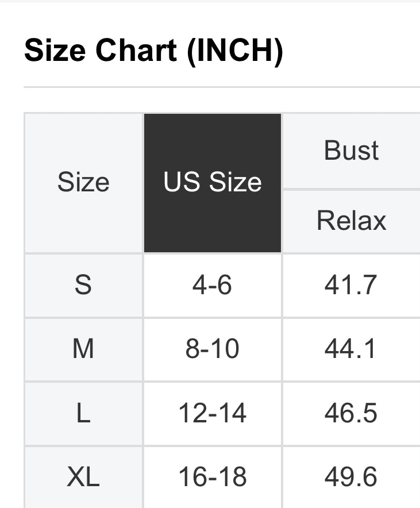Select the XL size row label

point(83,477)
